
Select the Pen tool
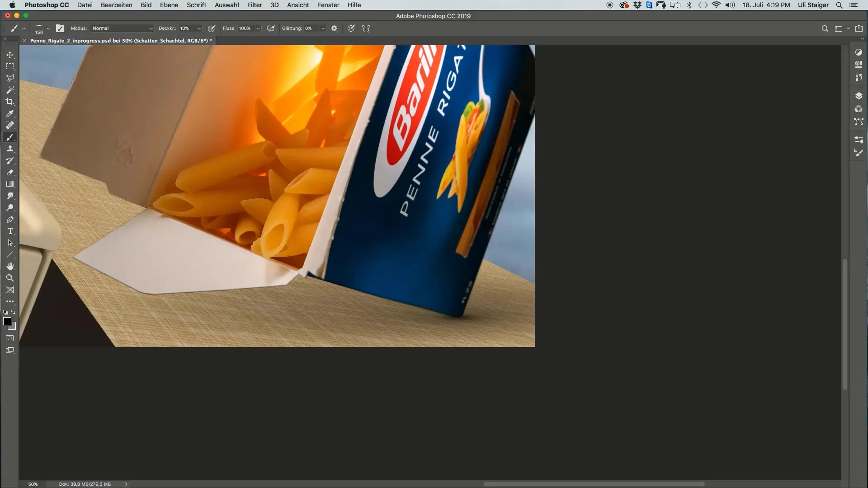point(10,219)
